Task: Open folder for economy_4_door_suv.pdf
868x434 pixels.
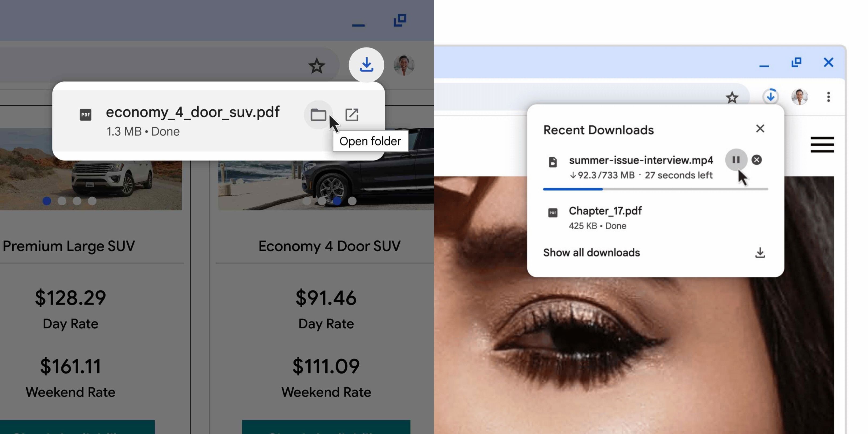Action: pos(318,115)
